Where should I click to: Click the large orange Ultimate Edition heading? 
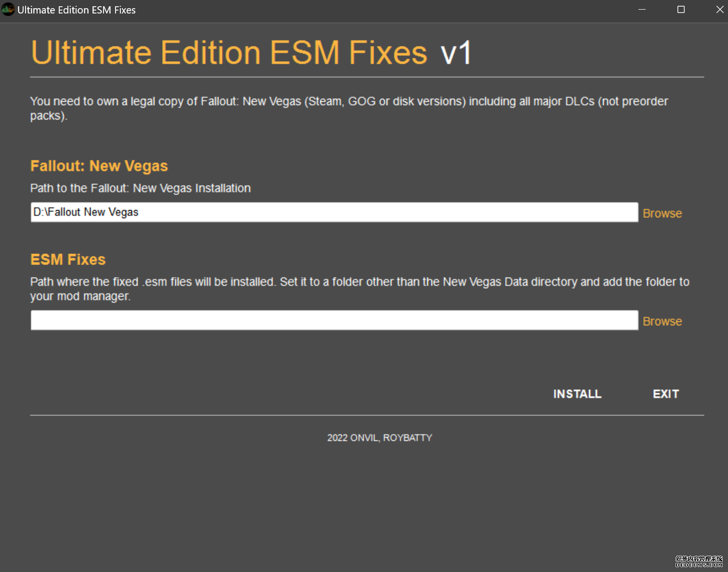click(229, 53)
